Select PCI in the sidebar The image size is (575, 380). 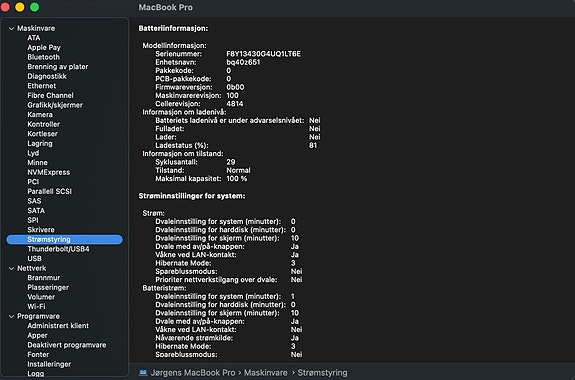[x=33, y=182]
